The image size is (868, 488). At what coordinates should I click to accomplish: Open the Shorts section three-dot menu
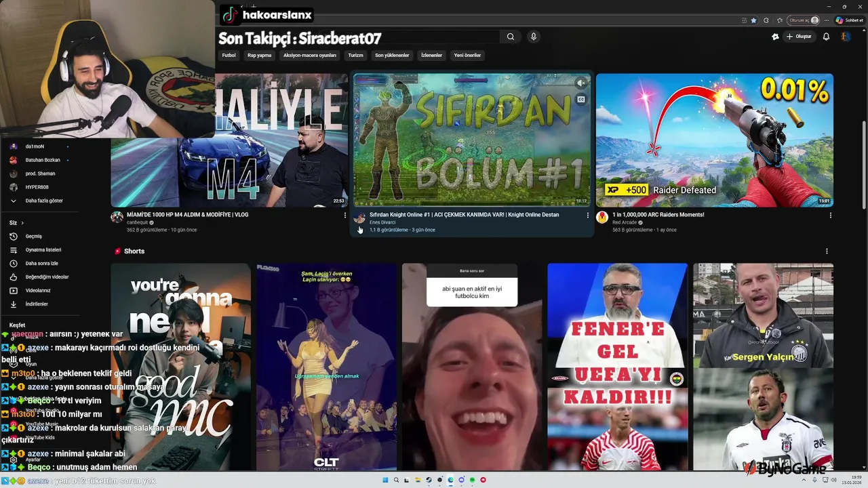pos(827,251)
